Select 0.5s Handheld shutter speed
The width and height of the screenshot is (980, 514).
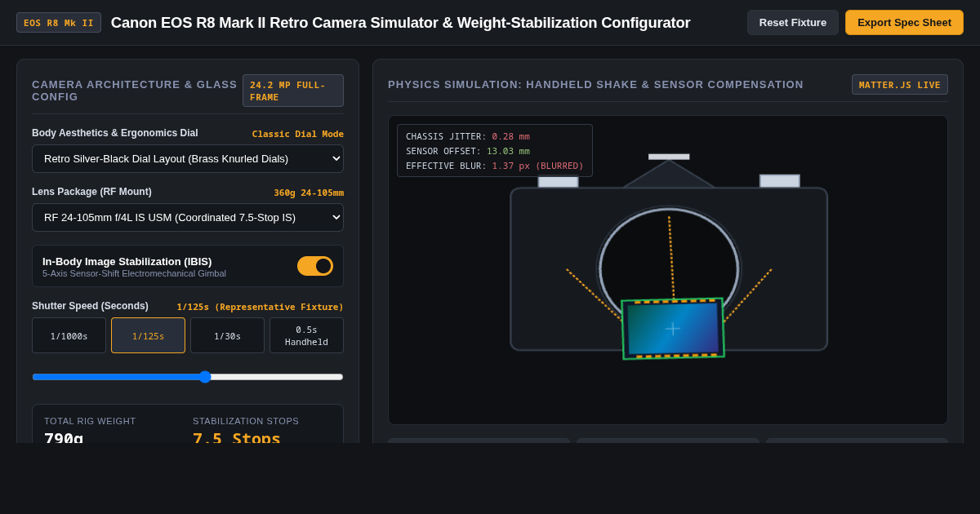[306, 335]
